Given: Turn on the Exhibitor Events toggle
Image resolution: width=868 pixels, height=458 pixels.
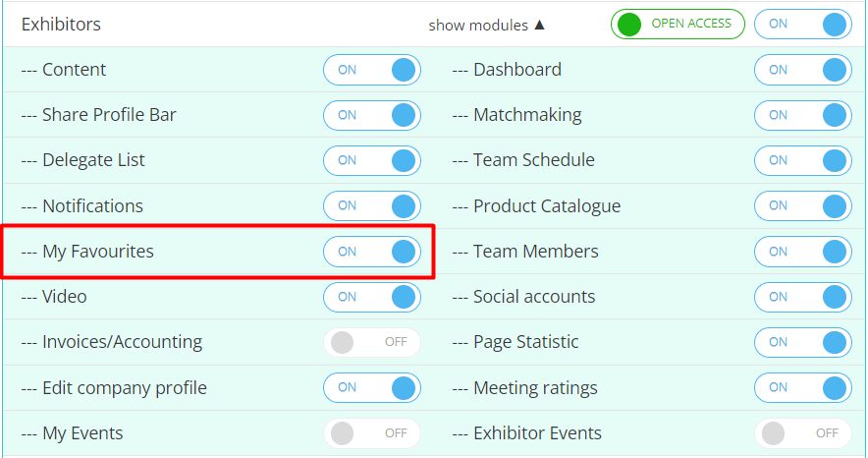Looking at the screenshot, I should pyautogui.click(x=802, y=433).
